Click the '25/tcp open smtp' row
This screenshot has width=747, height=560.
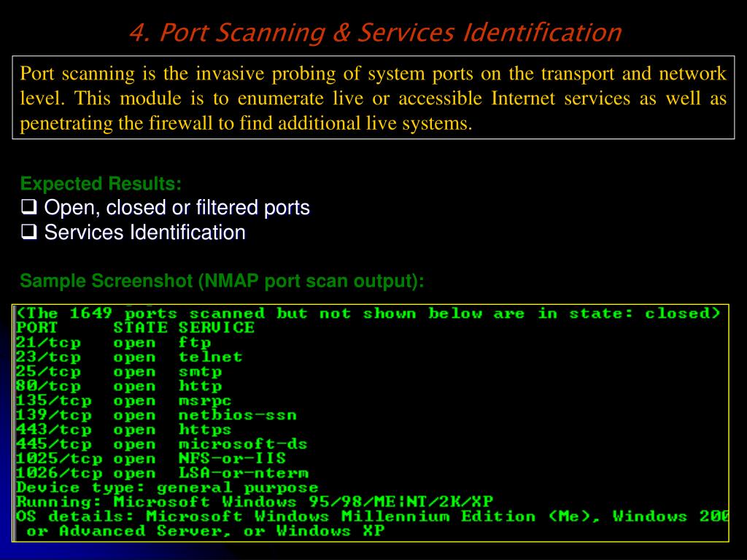point(119,371)
